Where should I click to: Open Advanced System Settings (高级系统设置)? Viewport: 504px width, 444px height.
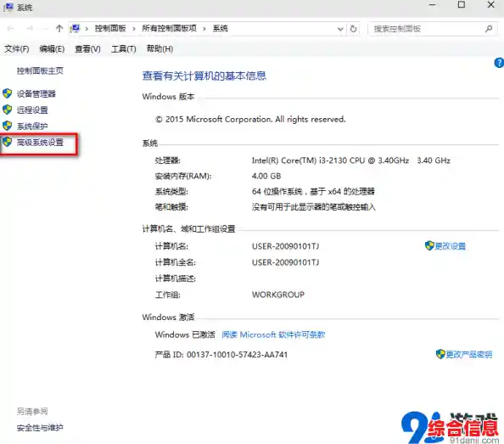40,143
